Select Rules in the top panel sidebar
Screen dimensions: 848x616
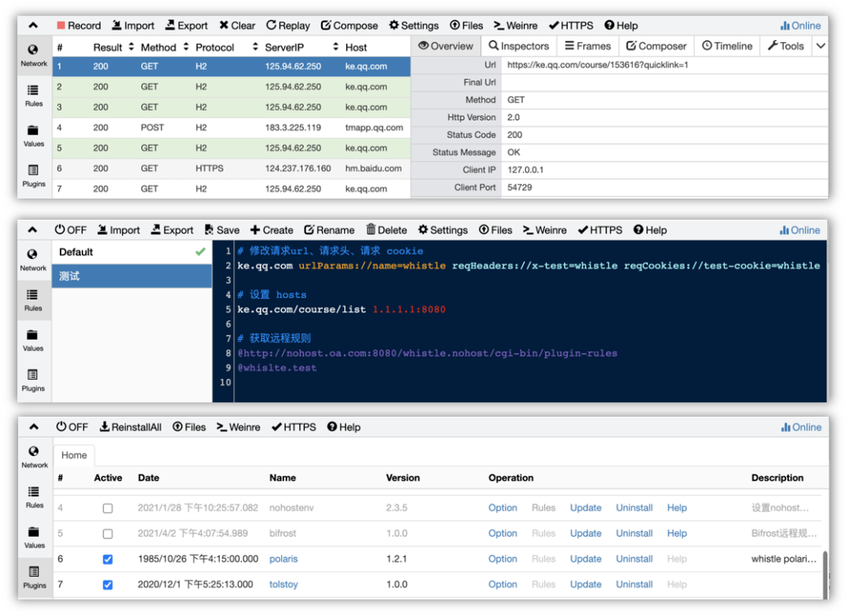point(34,96)
